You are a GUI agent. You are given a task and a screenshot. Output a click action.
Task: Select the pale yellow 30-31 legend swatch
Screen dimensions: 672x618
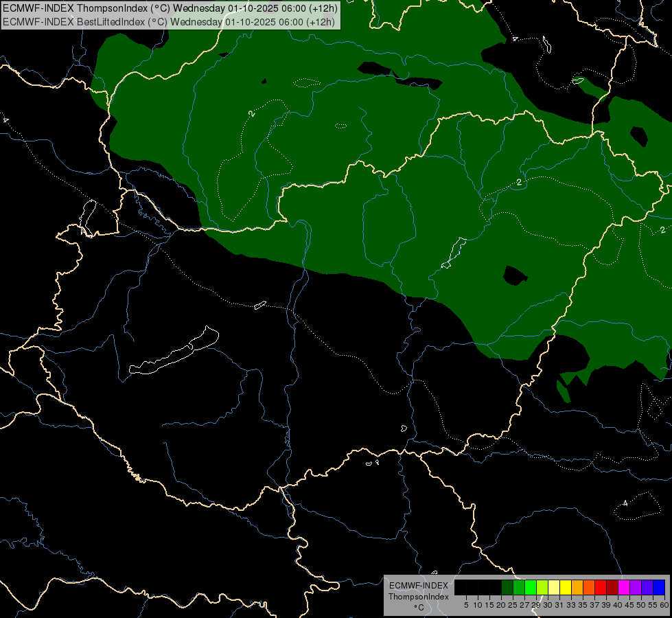click(554, 587)
